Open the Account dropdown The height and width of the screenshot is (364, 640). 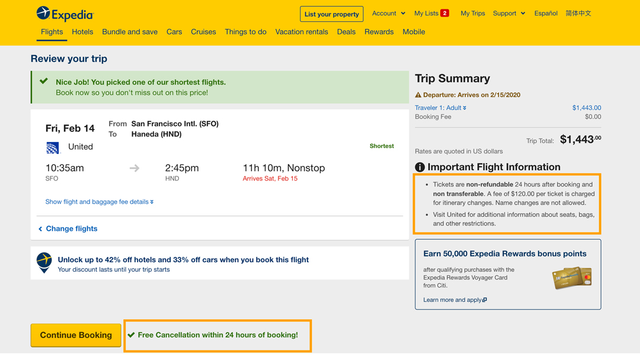388,13
